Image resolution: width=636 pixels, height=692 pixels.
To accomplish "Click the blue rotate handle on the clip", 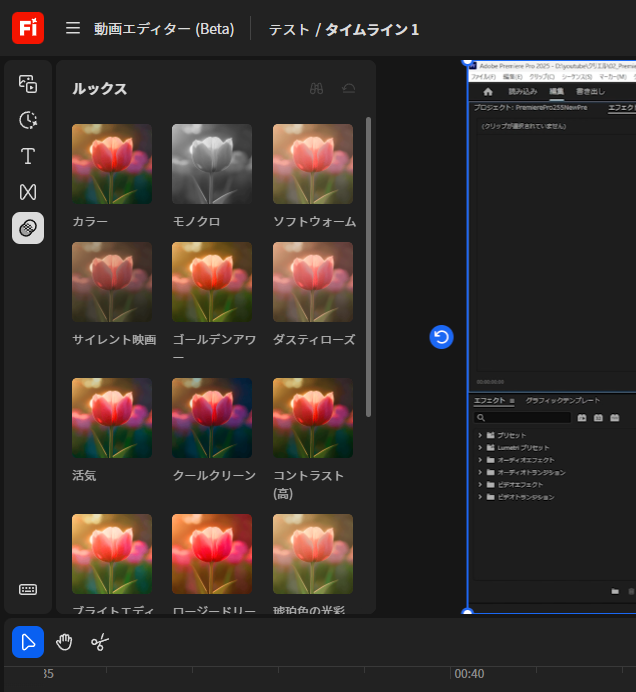I will click(441, 337).
